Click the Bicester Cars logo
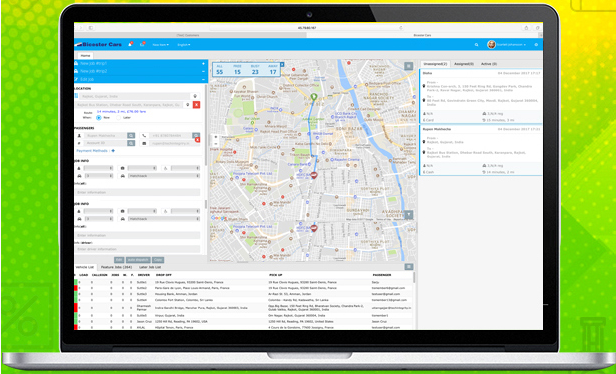 coord(99,44)
